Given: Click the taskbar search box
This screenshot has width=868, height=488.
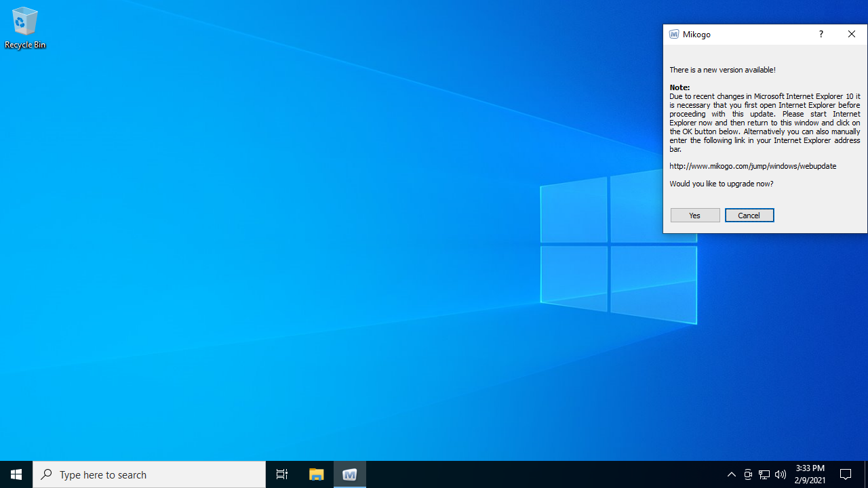Looking at the screenshot, I should [149, 474].
